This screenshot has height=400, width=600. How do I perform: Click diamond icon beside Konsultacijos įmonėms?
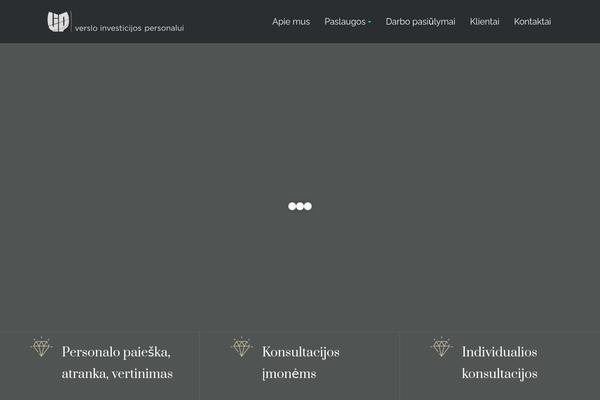click(241, 347)
